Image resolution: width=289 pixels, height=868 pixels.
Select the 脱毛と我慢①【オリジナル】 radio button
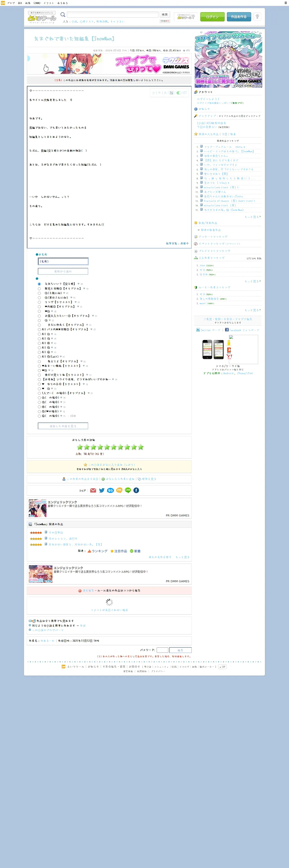39,289
